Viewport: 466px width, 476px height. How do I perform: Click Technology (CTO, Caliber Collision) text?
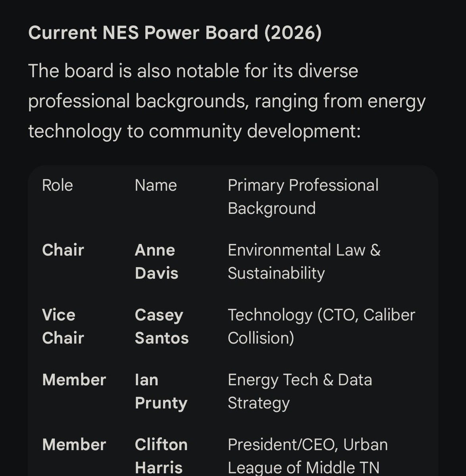coord(322,326)
